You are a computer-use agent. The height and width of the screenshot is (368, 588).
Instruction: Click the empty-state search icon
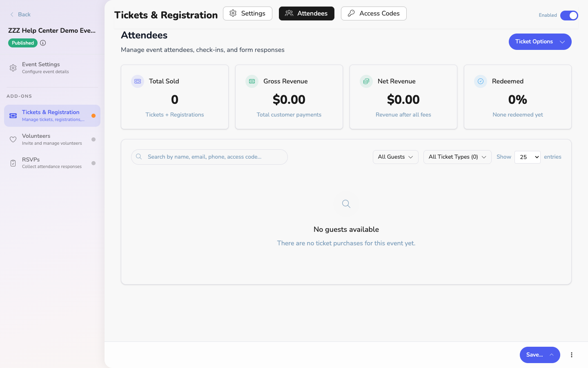point(346,204)
